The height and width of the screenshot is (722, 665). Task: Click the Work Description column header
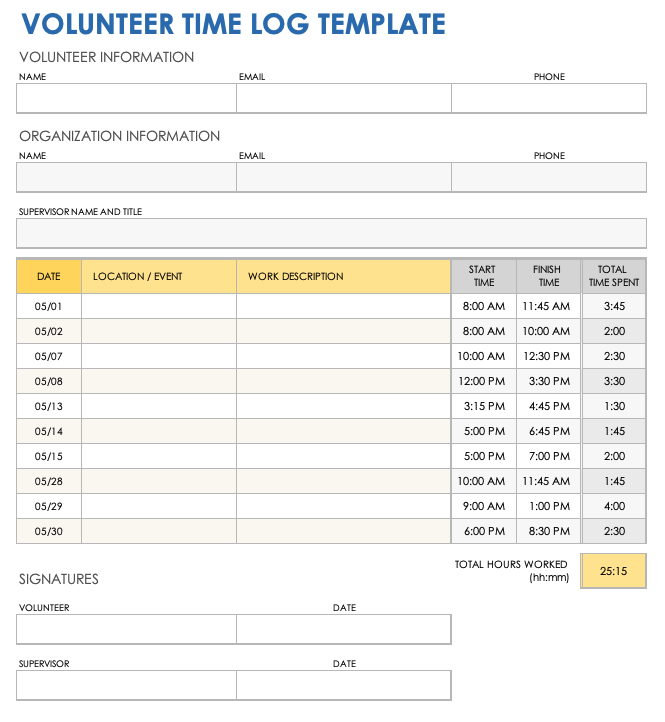[x=343, y=276]
